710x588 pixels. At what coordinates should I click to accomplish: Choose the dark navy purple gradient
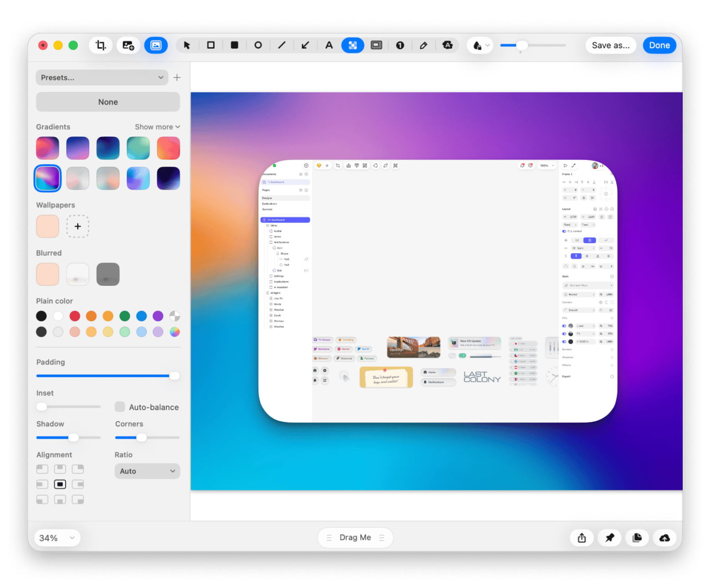tap(168, 178)
